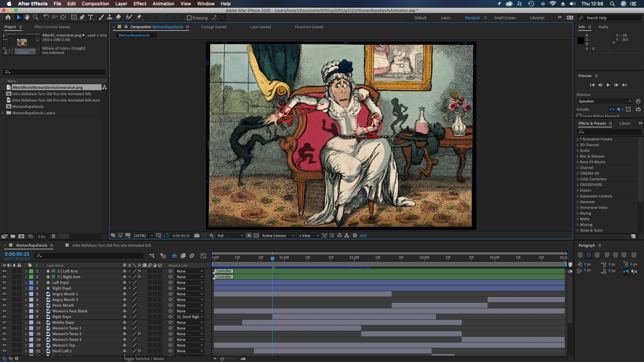The image size is (644, 362).
Task: Open the Composition menu
Action: coord(95,4)
